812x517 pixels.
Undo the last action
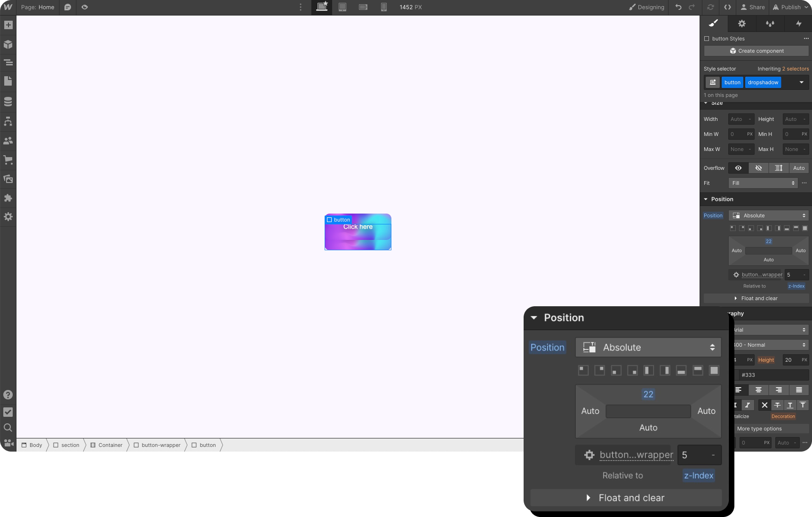[678, 7]
